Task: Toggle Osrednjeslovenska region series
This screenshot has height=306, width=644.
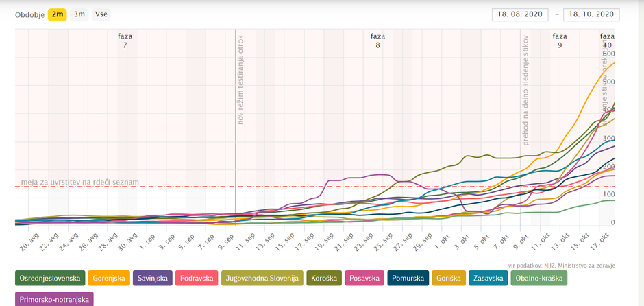Action: pyautogui.click(x=50, y=278)
